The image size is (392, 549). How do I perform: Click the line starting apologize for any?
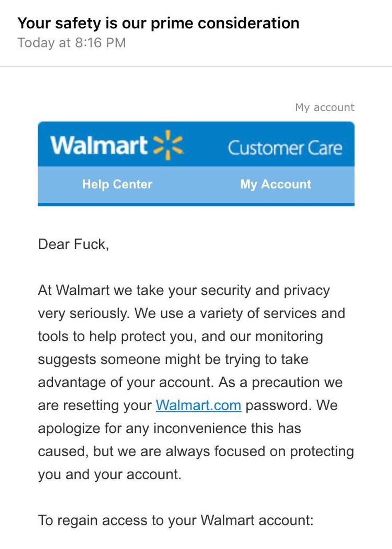(x=170, y=429)
